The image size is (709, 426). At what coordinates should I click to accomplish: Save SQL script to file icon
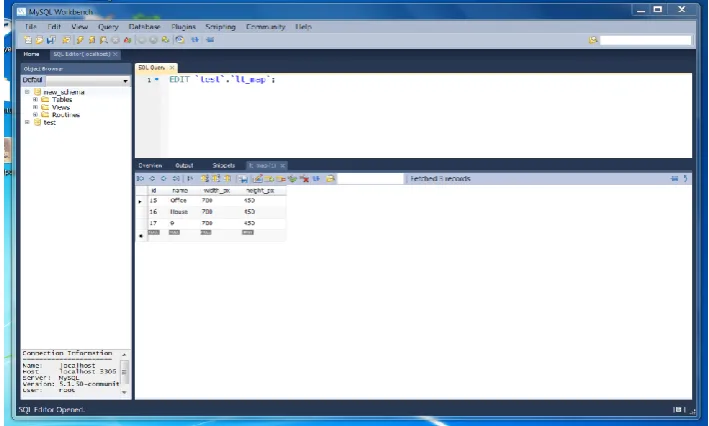point(51,40)
